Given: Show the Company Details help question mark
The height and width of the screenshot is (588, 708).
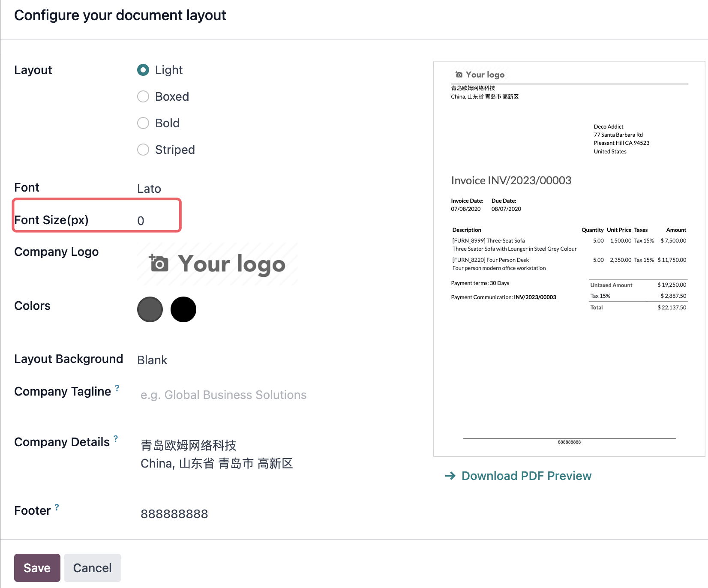Looking at the screenshot, I should point(116,438).
